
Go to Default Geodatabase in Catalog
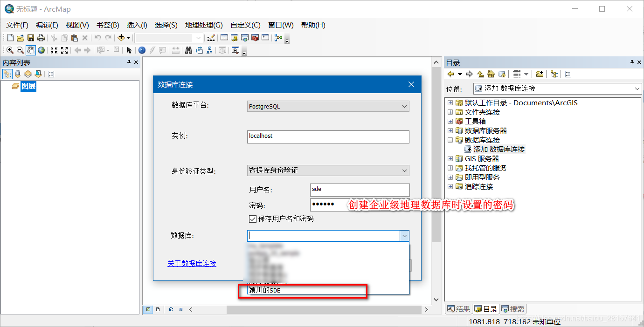click(502, 74)
